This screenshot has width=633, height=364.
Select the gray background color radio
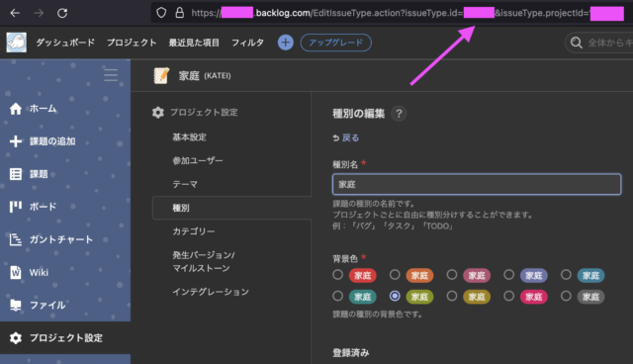(x=566, y=296)
